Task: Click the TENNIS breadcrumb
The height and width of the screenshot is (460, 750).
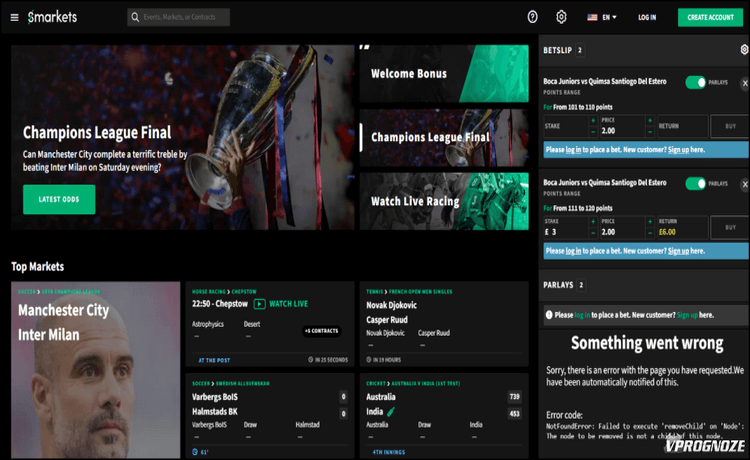Action: pyautogui.click(x=375, y=292)
